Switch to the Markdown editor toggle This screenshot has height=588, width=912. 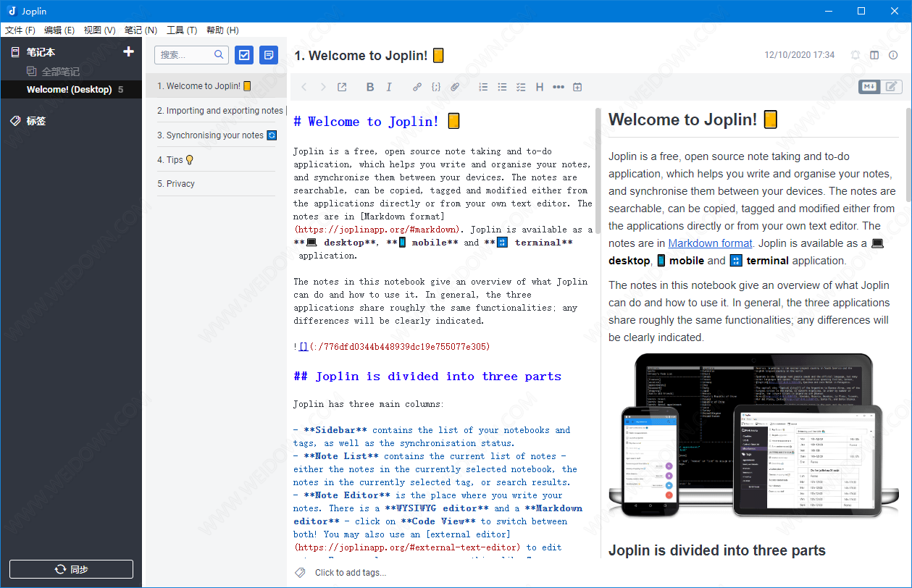click(x=869, y=87)
